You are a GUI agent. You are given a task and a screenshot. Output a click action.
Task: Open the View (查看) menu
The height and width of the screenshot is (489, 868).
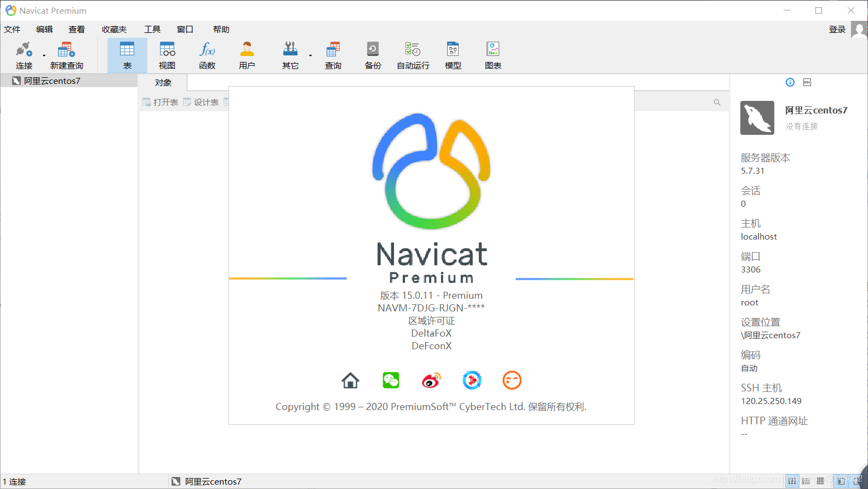(x=77, y=30)
